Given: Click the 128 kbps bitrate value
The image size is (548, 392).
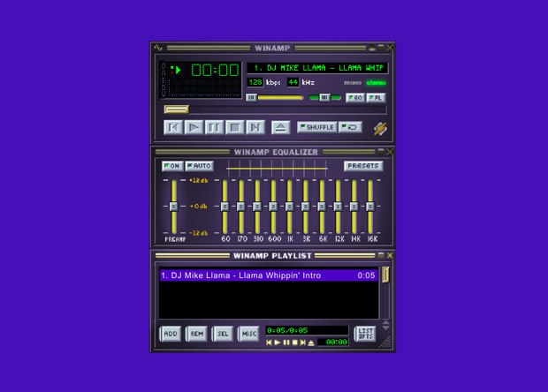Looking at the screenshot, I should pos(255,82).
